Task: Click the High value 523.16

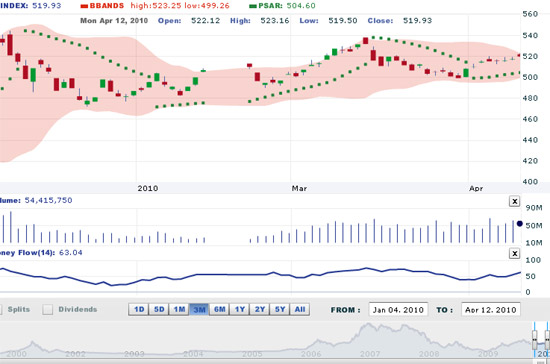Action: point(275,21)
